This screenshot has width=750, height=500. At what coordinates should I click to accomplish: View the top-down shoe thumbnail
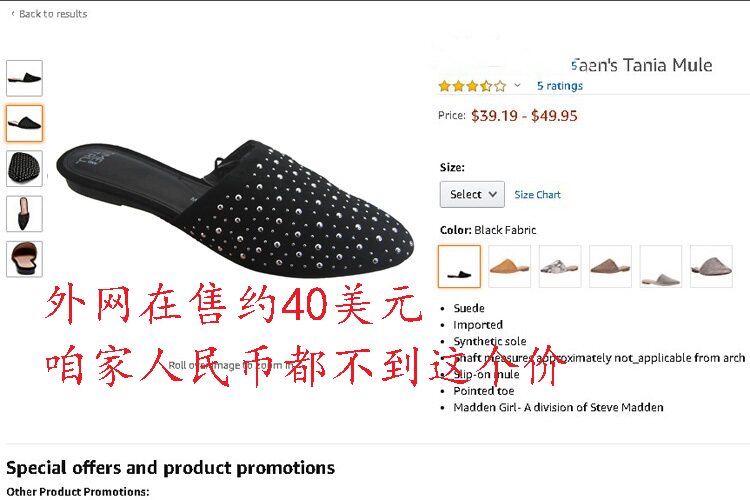point(24,213)
